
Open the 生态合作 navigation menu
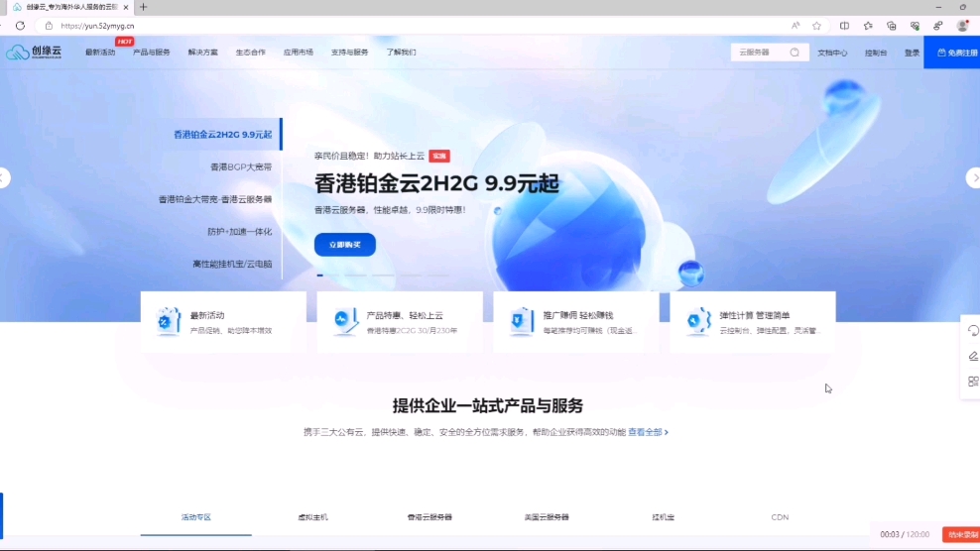tap(250, 53)
